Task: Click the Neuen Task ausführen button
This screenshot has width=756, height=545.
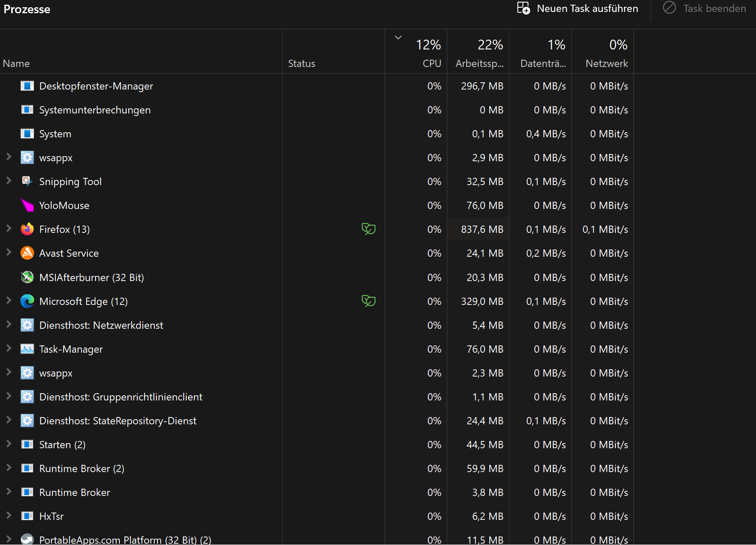Action: [577, 9]
